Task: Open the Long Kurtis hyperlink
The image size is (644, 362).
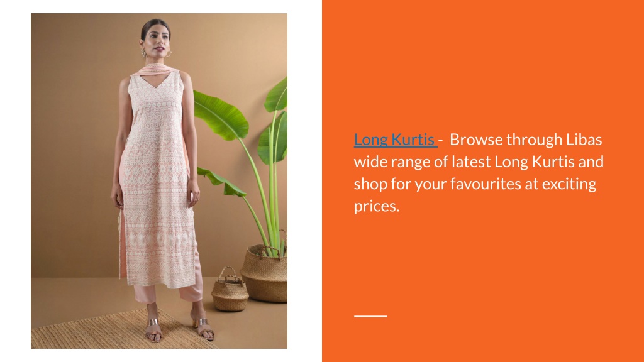Action: point(394,140)
